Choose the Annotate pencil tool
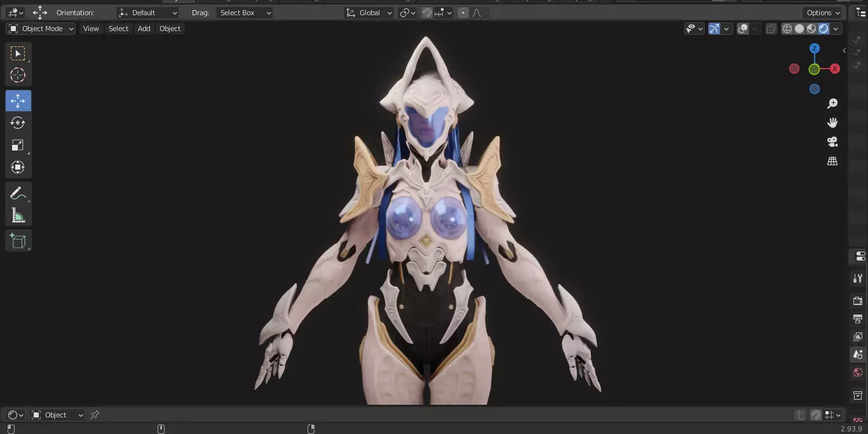The height and width of the screenshot is (434, 868). [x=18, y=194]
